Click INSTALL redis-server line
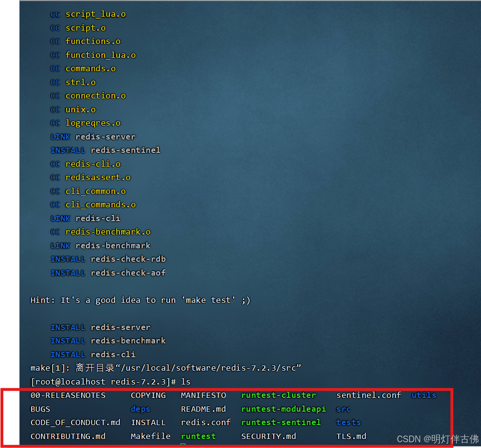Image resolution: width=481 pixels, height=448 pixels. click(x=100, y=328)
